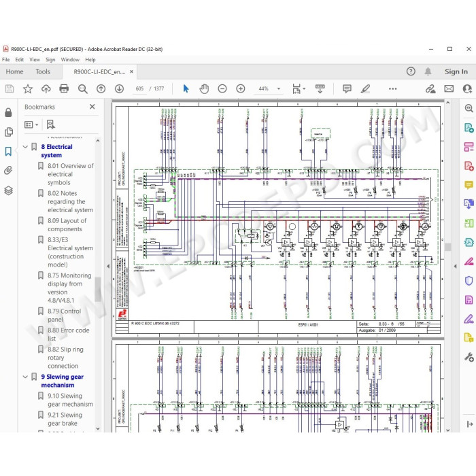Image resolution: width=476 pixels, height=476 pixels.
Task: Open the attachments paperclip panel
Action: tap(8, 170)
